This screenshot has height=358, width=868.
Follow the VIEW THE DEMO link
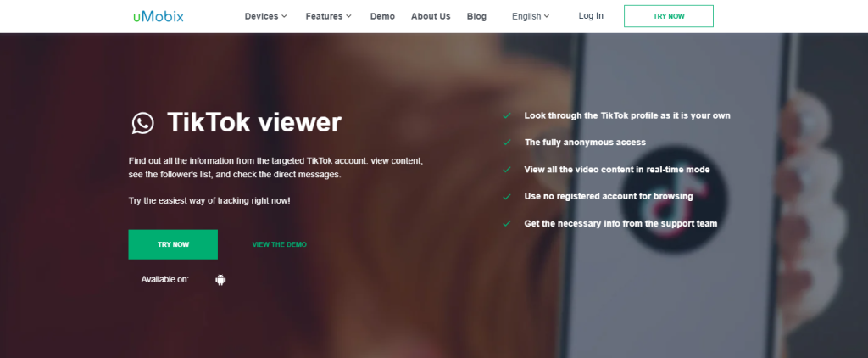click(x=279, y=244)
